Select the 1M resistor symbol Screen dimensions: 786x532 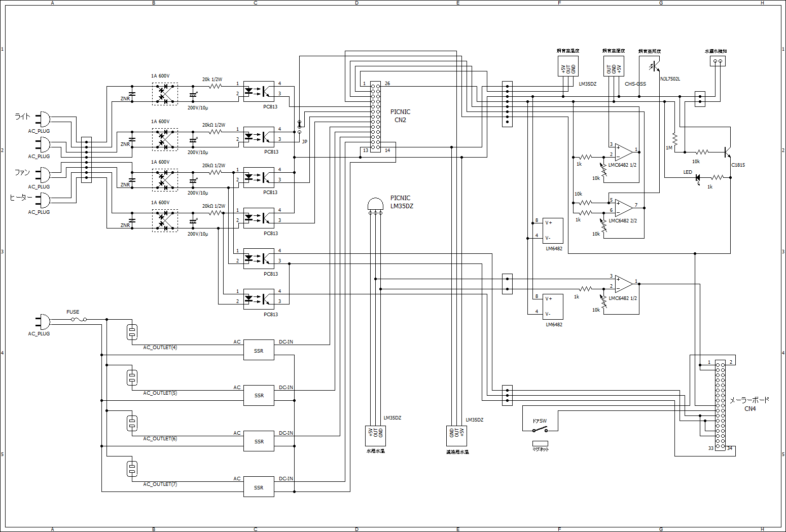pyautogui.click(x=674, y=138)
